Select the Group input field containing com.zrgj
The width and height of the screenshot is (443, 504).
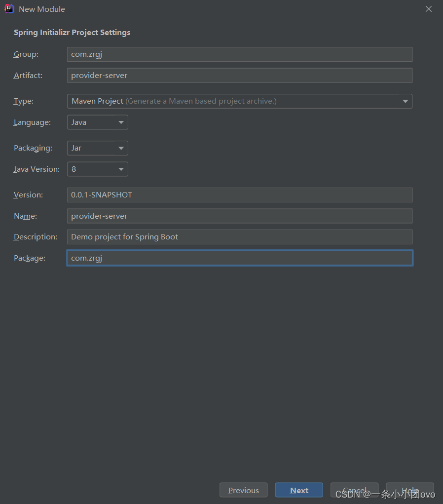[239, 54]
